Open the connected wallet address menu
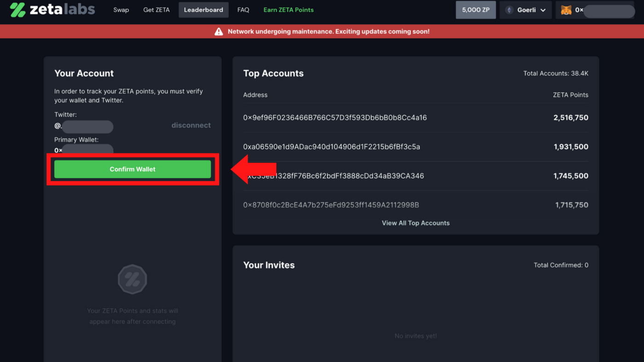This screenshot has height=362, width=644. click(598, 10)
